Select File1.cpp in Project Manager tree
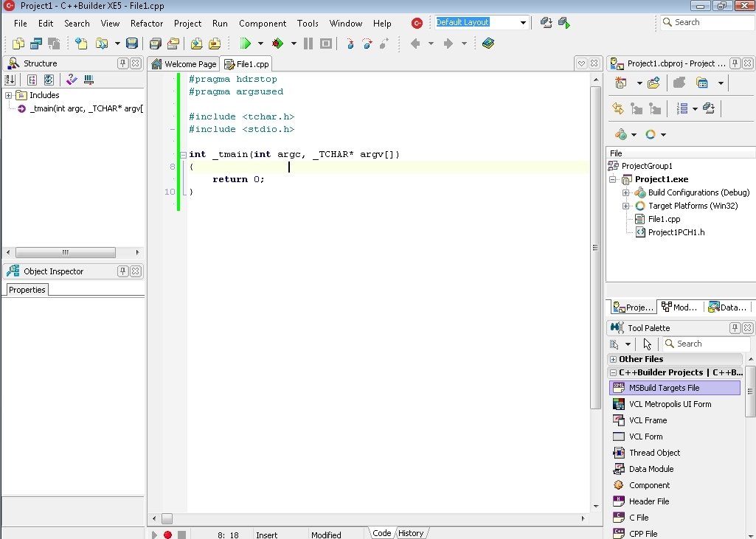 pyautogui.click(x=664, y=220)
